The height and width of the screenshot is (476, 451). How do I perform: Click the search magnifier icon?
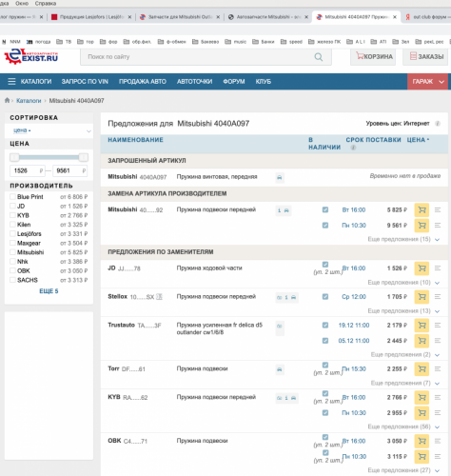(x=319, y=57)
